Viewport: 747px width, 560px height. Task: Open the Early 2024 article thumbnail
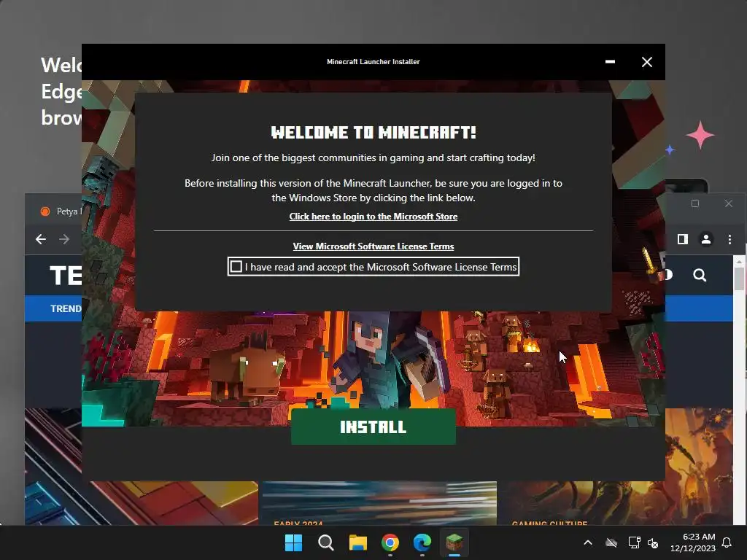(379, 503)
